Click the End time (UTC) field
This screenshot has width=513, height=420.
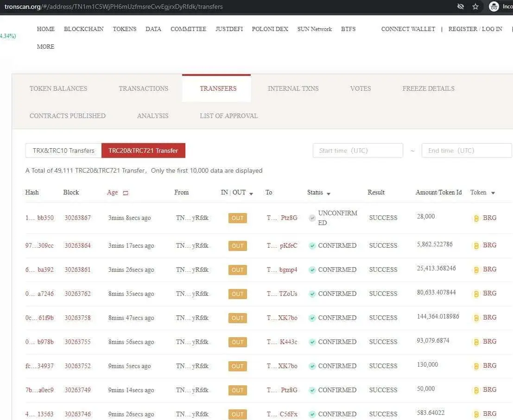point(467,150)
